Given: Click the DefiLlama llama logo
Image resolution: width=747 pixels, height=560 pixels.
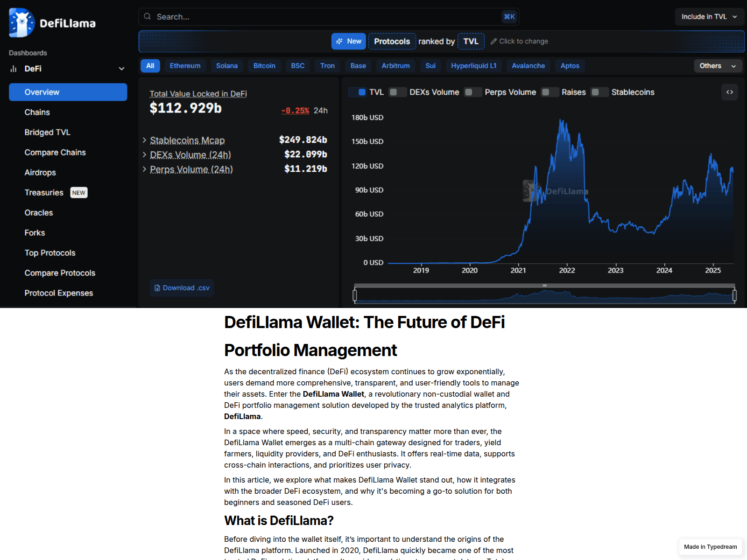Looking at the screenshot, I should [21, 22].
